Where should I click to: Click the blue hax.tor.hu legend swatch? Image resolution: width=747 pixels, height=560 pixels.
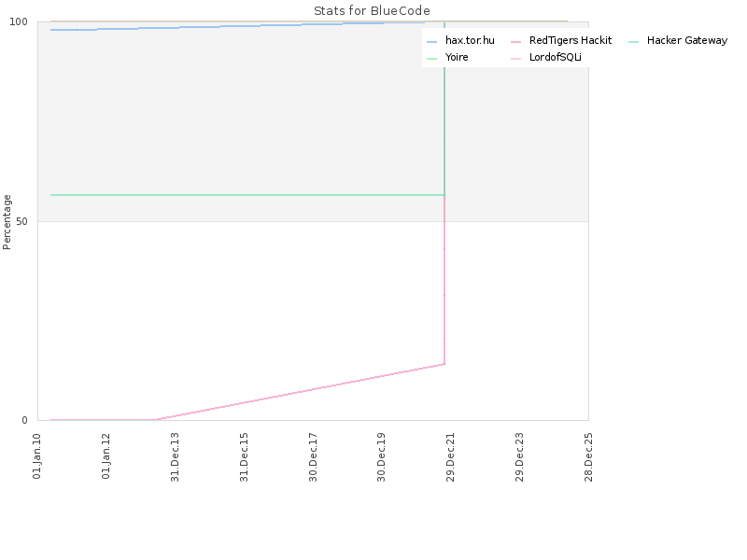coord(431,42)
